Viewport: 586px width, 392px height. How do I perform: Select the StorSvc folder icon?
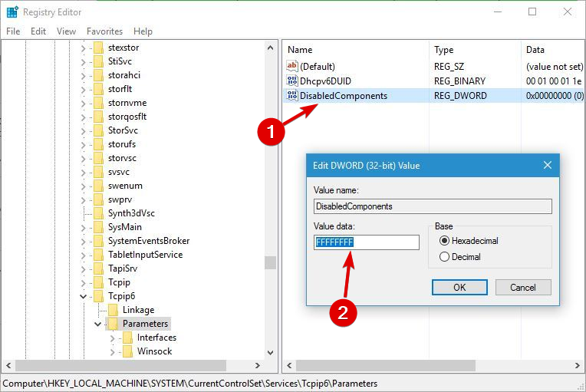pos(98,130)
